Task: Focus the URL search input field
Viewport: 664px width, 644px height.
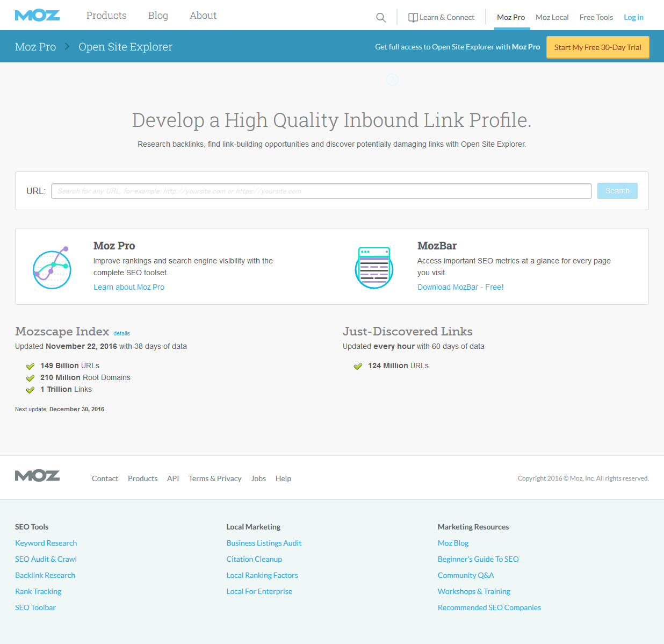Action: click(321, 191)
